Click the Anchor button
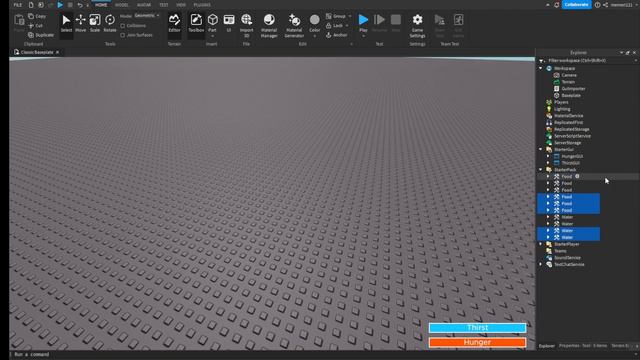The width and height of the screenshot is (640, 360). 337,35
